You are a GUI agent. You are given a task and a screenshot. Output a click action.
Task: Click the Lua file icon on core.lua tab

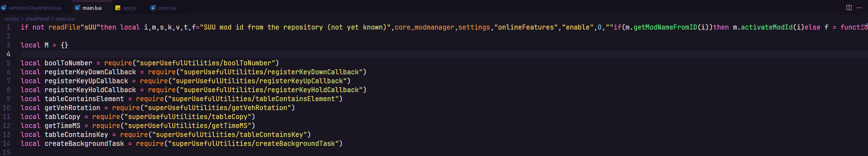[x=153, y=8]
